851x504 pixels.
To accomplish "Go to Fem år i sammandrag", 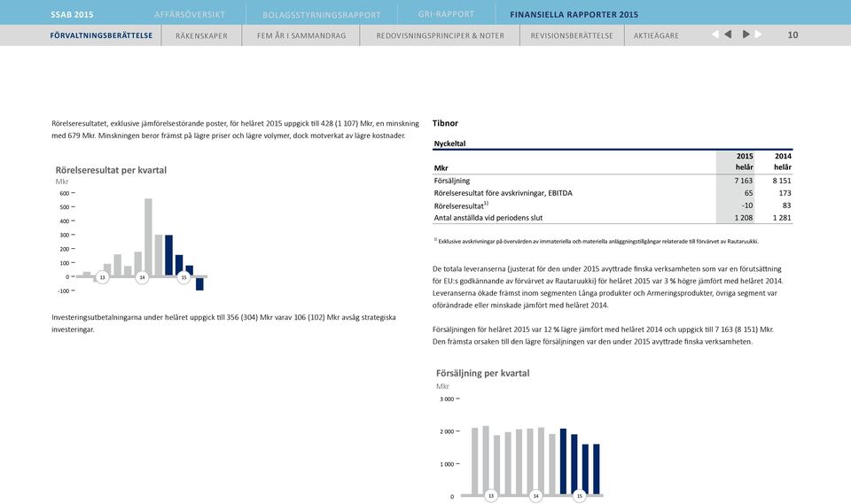I will tap(301, 35).
